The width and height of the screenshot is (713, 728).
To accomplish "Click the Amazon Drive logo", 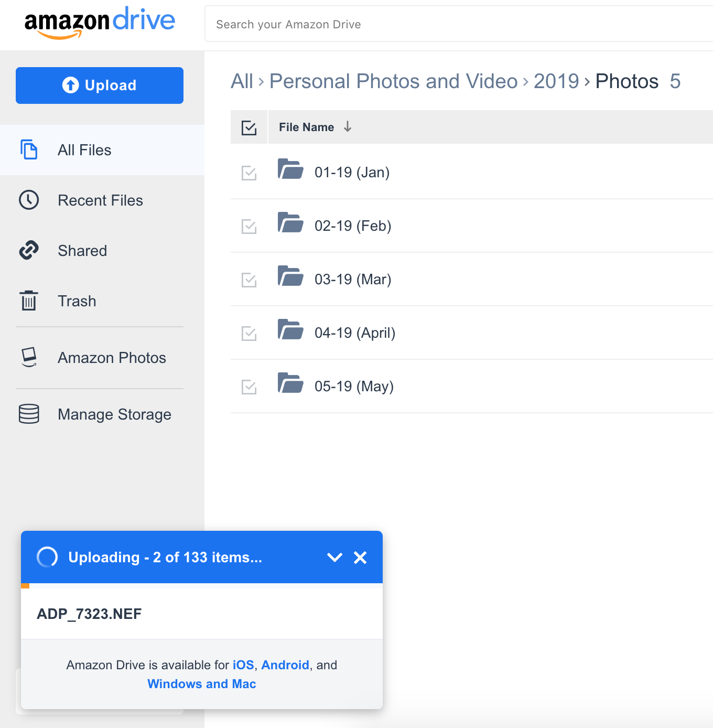I will [100, 23].
